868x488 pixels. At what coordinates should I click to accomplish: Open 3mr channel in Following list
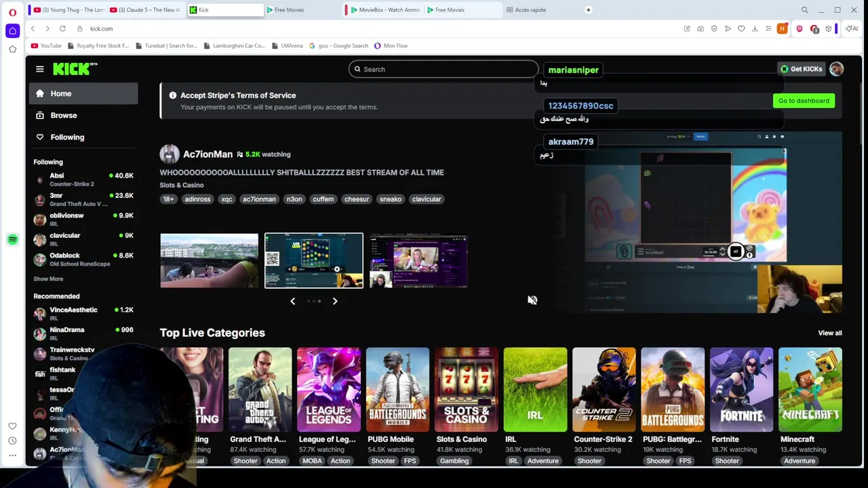pos(83,199)
